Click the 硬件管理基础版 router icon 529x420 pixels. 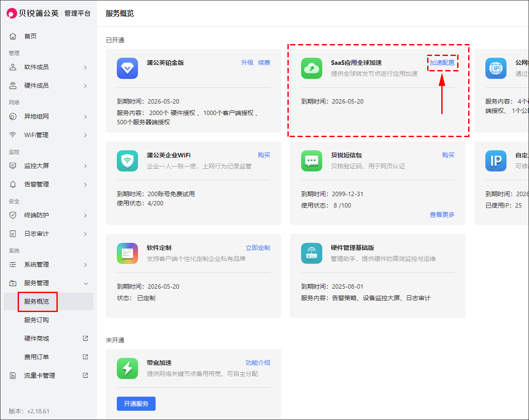point(312,253)
